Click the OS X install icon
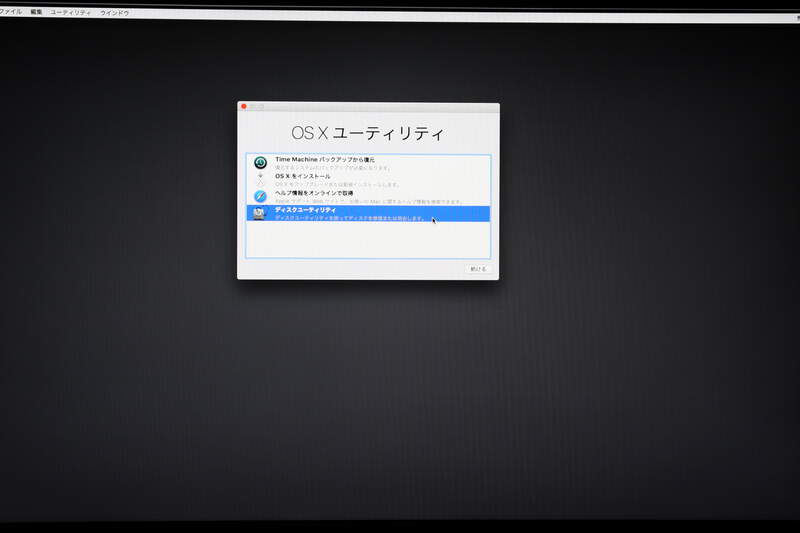The width and height of the screenshot is (800, 533). [x=260, y=180]
